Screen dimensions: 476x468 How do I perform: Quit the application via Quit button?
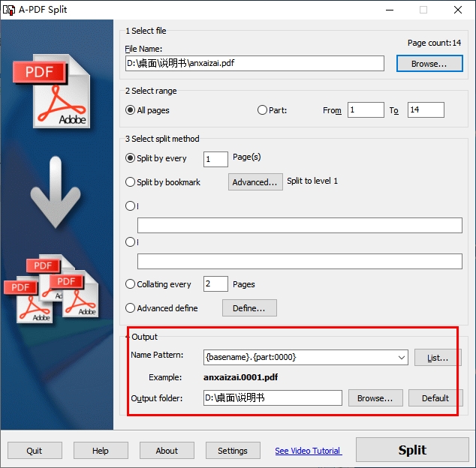click(x=35, y=451)
